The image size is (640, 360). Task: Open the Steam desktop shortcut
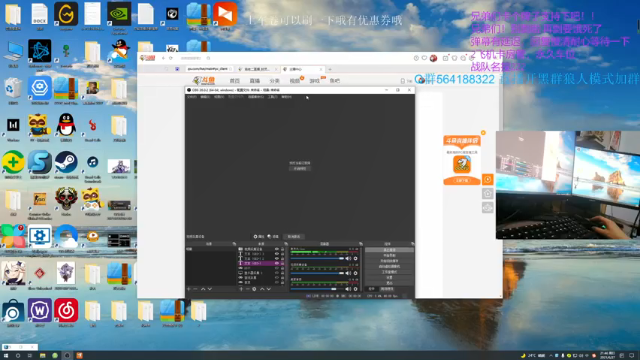tap(66, 162)
